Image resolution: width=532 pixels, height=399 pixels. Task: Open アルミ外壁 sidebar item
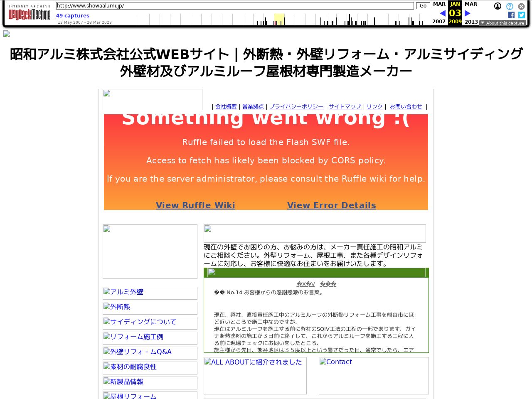[x=150, y=293]
